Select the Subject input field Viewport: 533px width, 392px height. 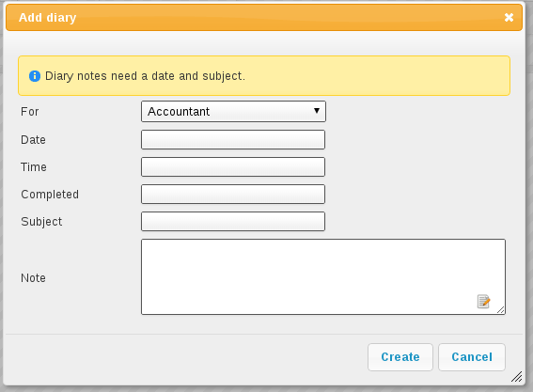[x=233, y=221]
